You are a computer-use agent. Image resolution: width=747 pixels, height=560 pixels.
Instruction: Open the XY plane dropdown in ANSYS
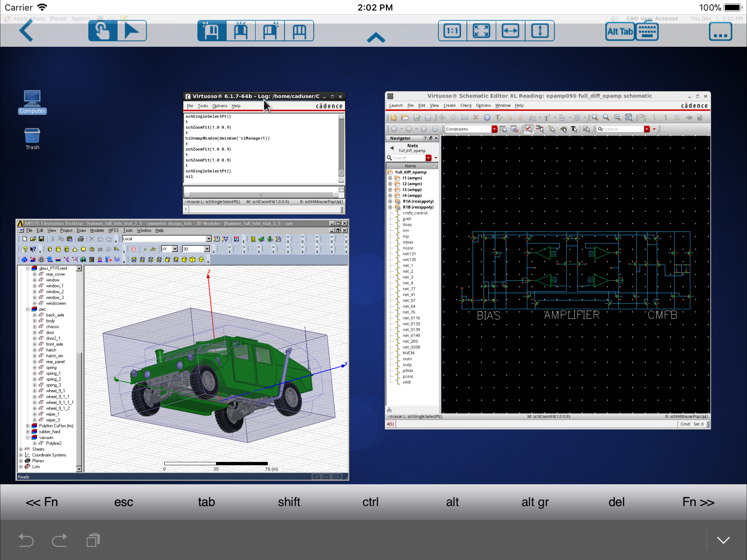click(x=175, y=249)
